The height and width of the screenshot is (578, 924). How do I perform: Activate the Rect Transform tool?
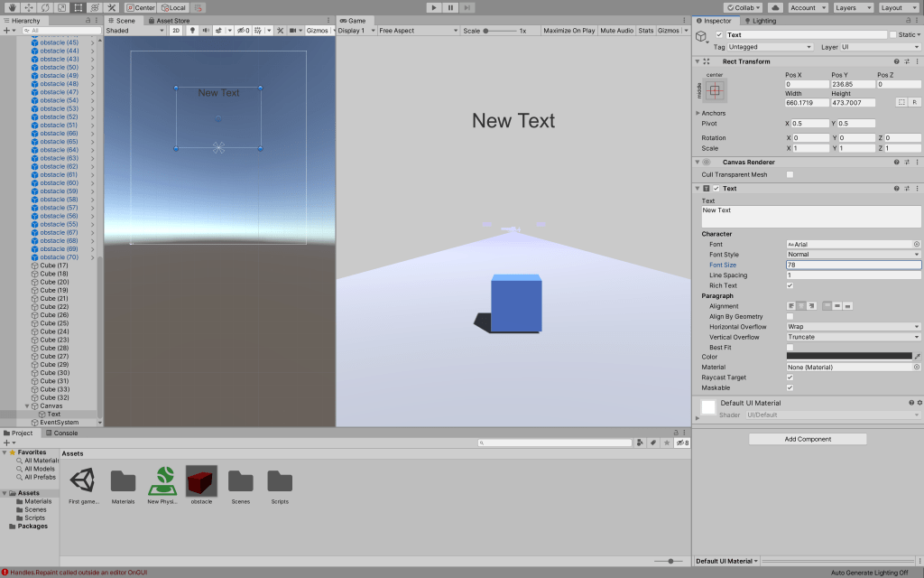[x=77, y=7]
